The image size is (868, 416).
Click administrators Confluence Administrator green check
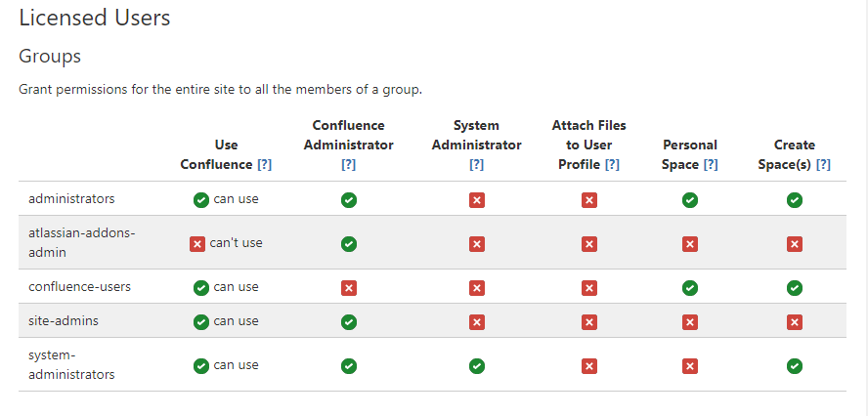[x=349, y=200]
